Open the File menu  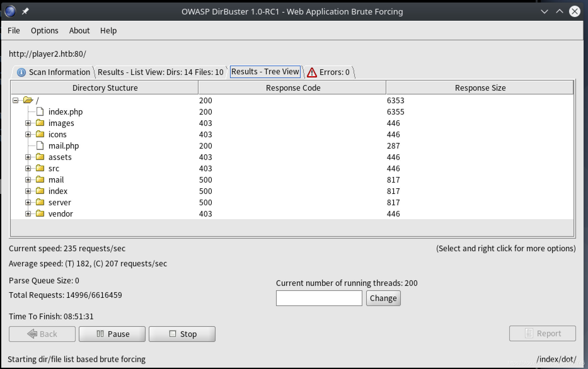pyautogui.click(x=14, y=31)
